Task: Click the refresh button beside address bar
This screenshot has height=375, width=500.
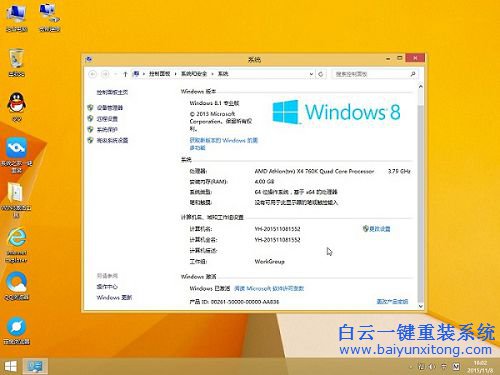Action: (x=321, y=74)
